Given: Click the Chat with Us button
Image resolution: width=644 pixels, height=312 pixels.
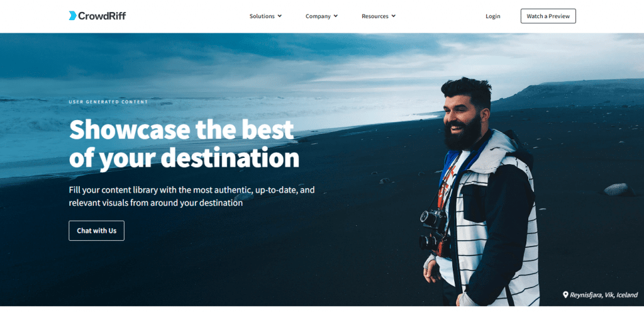Looking at the screenshot, I should tap(96, 231).
